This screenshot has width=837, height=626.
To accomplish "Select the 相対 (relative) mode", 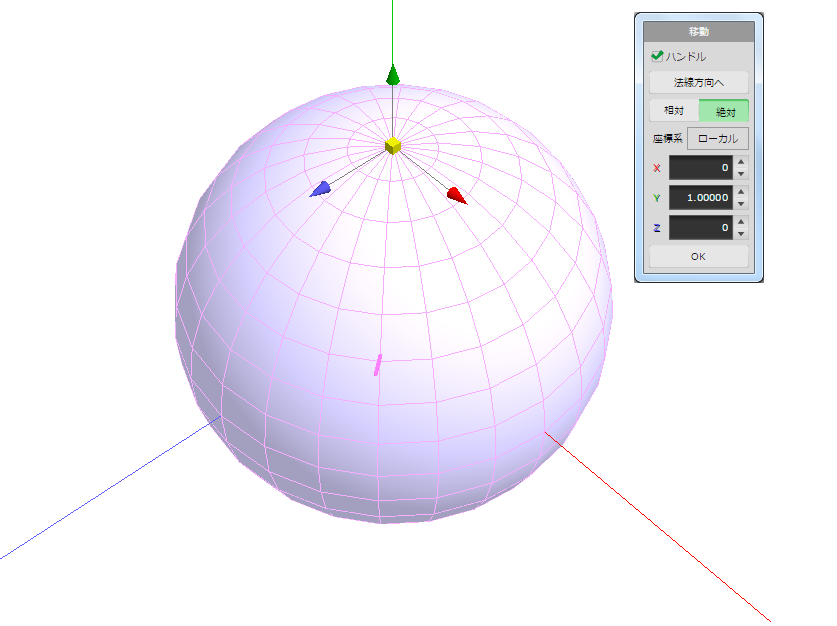I will pos(673,111).
